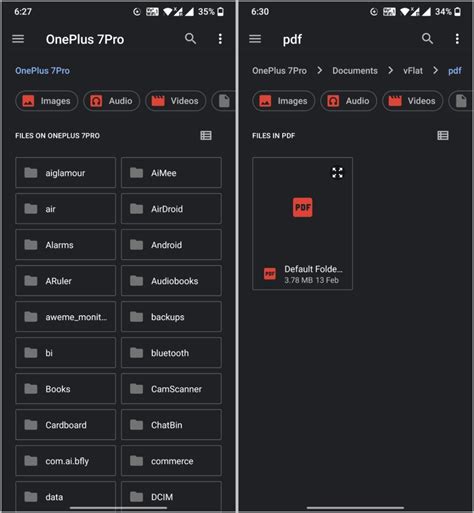Image resolution: width=474 pixels, height=513 pixels.
Task: Open AiMee folder
Action: [171, 173]
